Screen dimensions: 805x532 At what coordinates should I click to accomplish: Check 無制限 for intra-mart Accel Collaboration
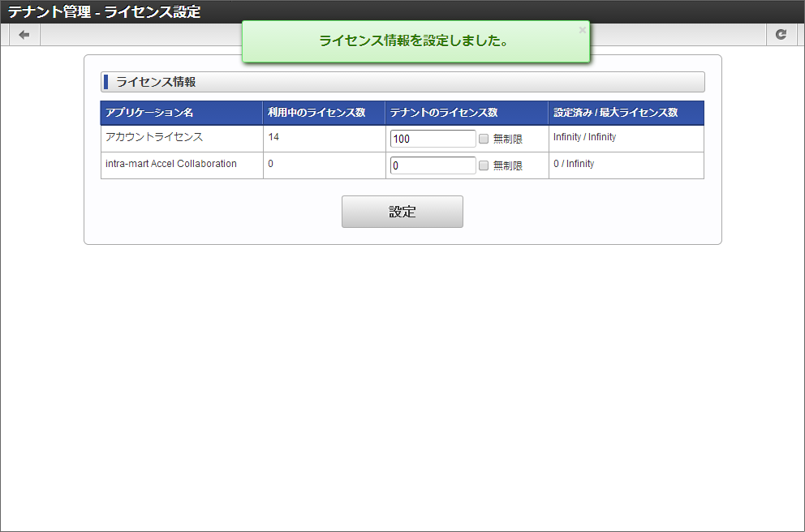point(484,165)
